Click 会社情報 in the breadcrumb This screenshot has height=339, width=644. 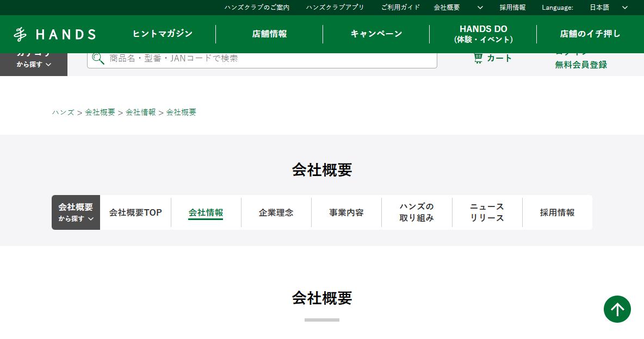coord(140,112)
